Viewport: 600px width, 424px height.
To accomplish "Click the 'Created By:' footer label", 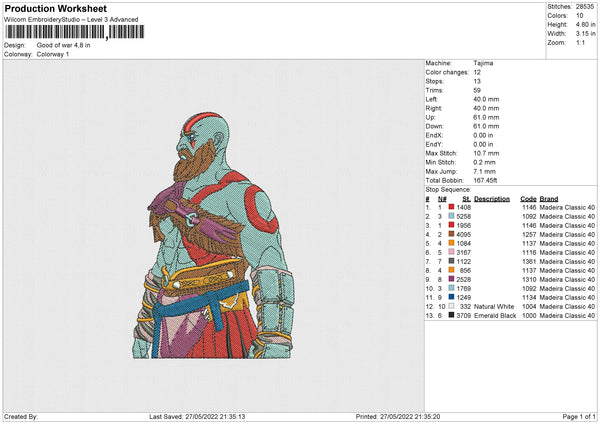I will [21, 416].
